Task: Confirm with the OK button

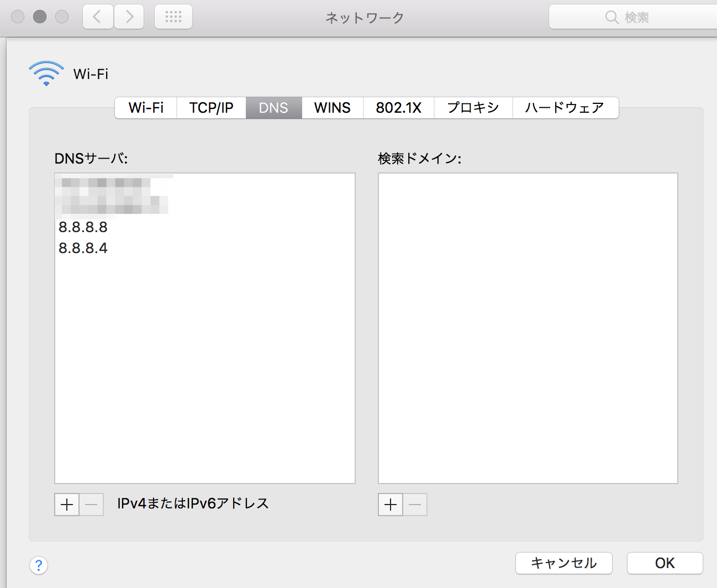Action: coord(665,563)
